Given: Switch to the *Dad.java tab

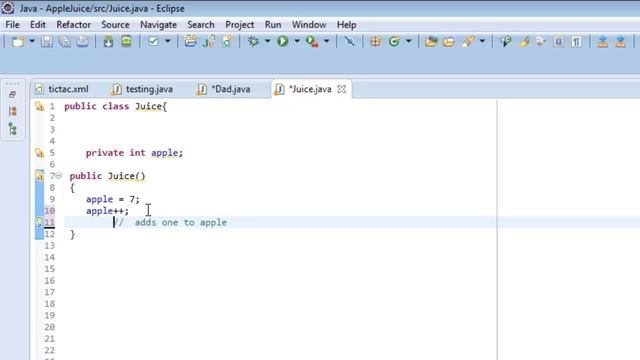Looking at the screenshot, I should click(224, 89).
